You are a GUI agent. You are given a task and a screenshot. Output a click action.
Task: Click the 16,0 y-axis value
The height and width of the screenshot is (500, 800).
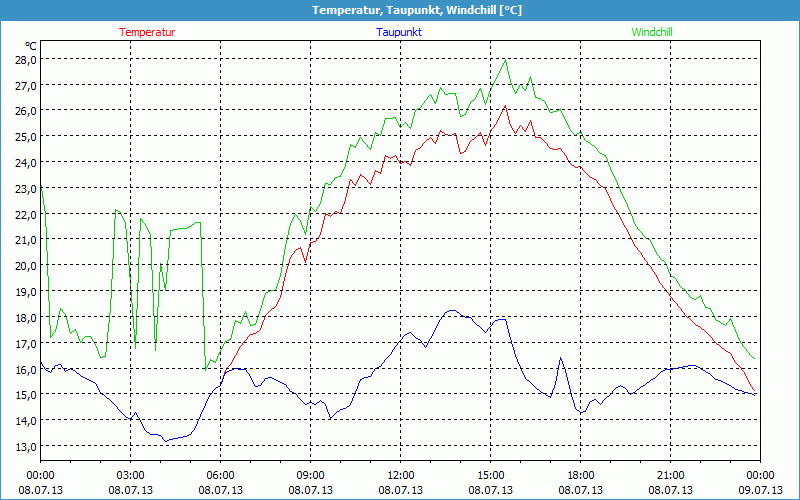tap(27, 370)
